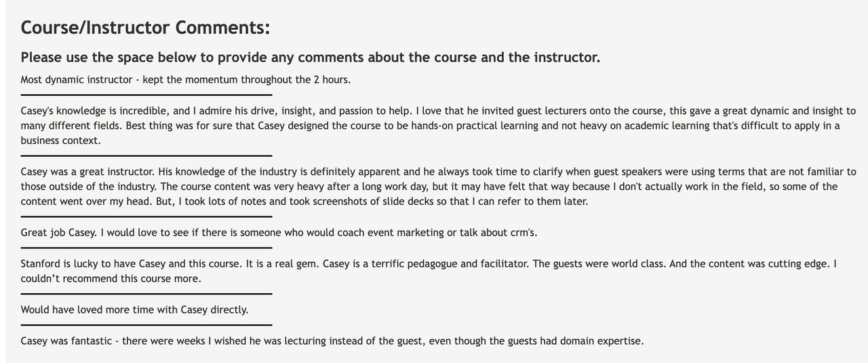Select the 'Great job Casey' comment

pos(279,233)
